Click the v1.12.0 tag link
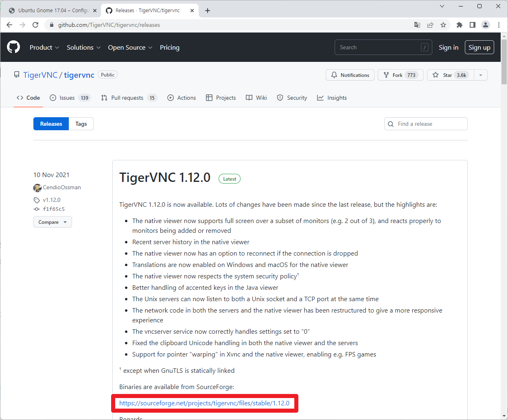The width and height of the screenshot is (508, 420). 51,200
